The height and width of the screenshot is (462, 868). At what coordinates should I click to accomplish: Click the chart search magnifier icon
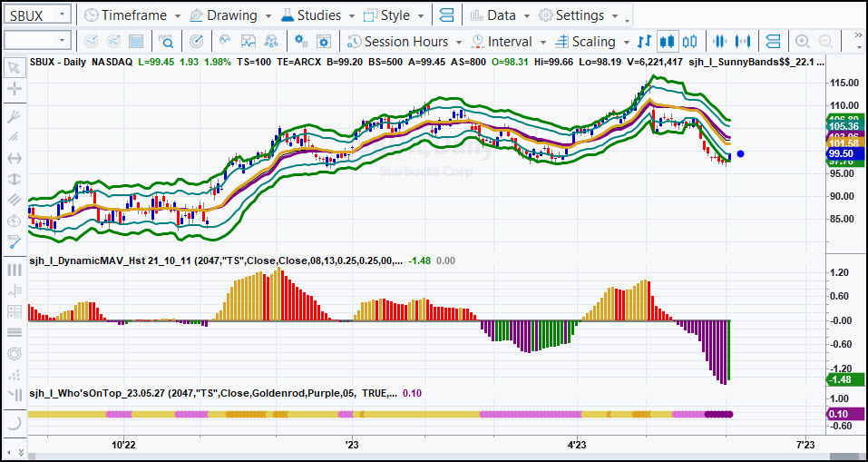coord(166,42)
